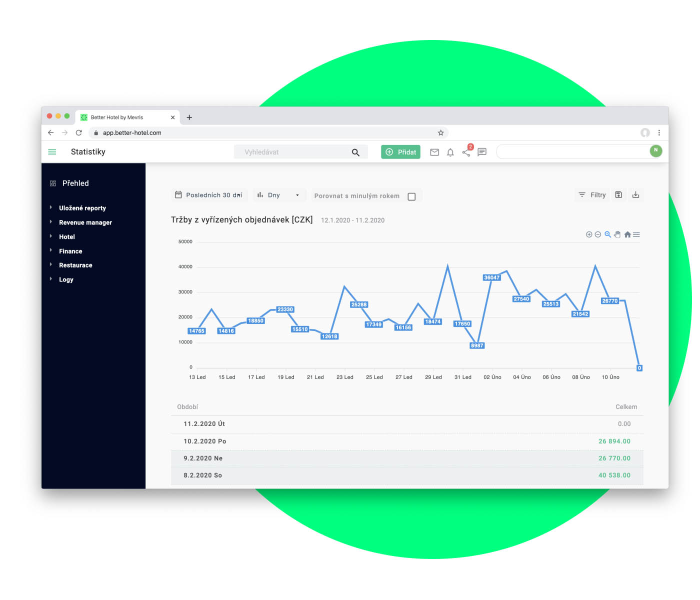Click the Období column header
The image size is (700, 600).
click(187, 407)
